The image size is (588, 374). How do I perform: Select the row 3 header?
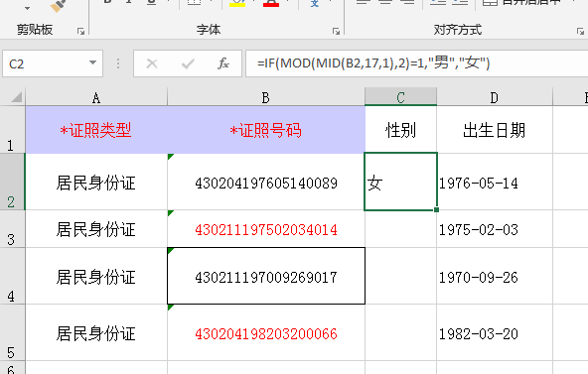point(12,229)
